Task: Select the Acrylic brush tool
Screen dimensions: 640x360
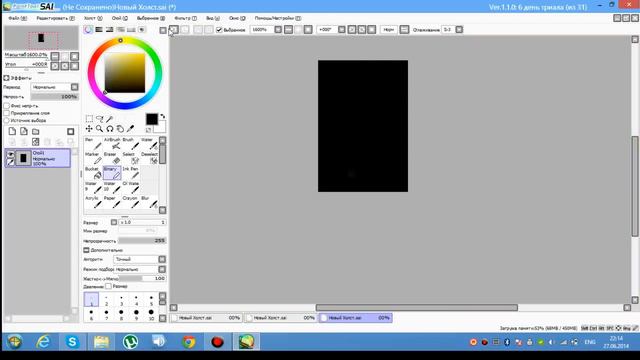Action: coord(93,202)
